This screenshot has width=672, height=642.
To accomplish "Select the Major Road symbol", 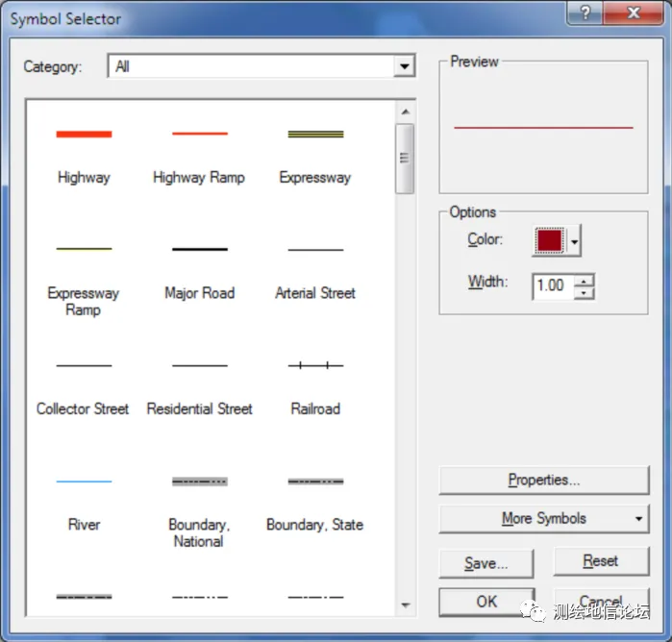I will pos(200,249).
